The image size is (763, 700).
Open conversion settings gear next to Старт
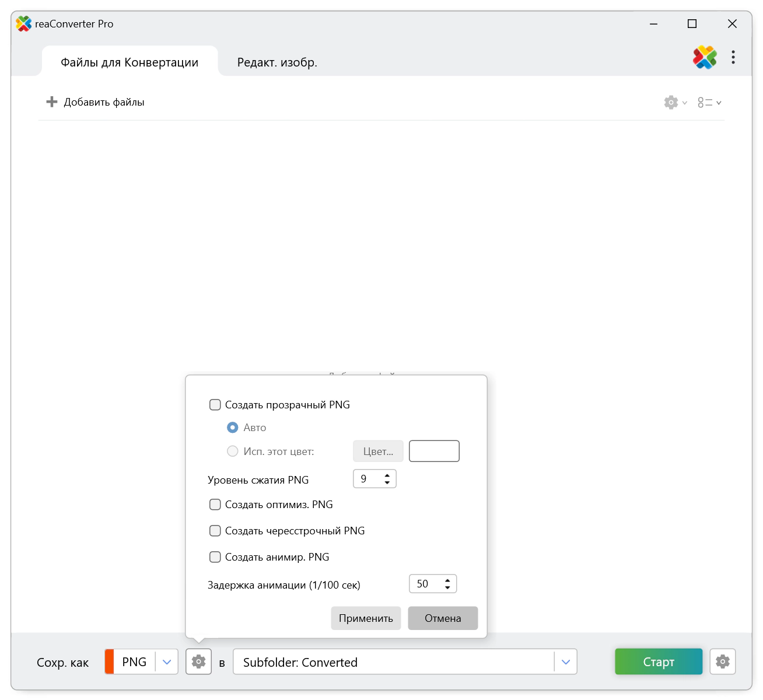[723, 661]
